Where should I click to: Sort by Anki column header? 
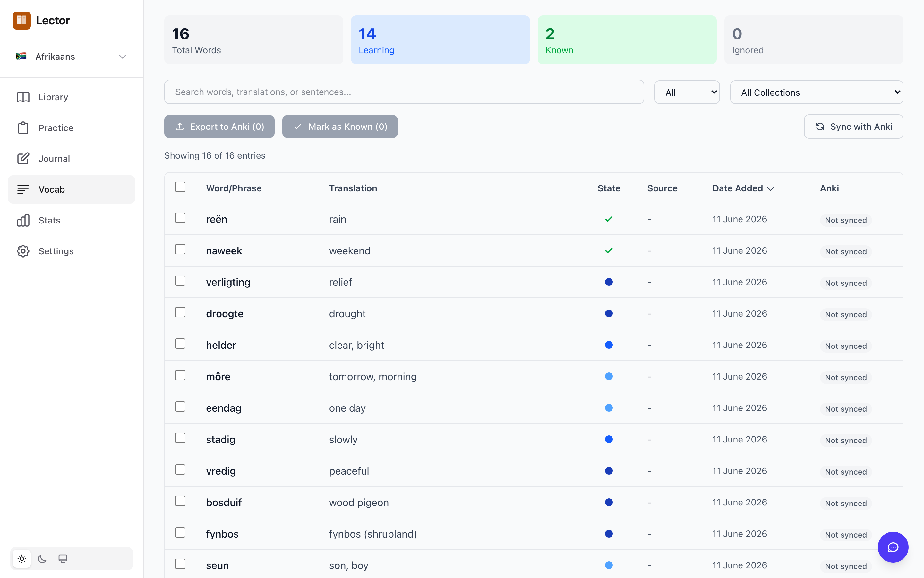[829, 188]
